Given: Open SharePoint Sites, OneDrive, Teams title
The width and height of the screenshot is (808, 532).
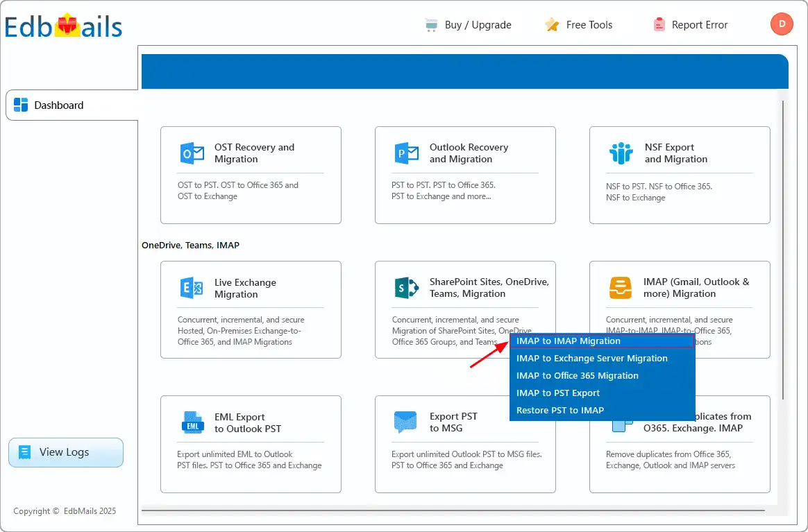Looking at the screenshot, I should point(489,288).
